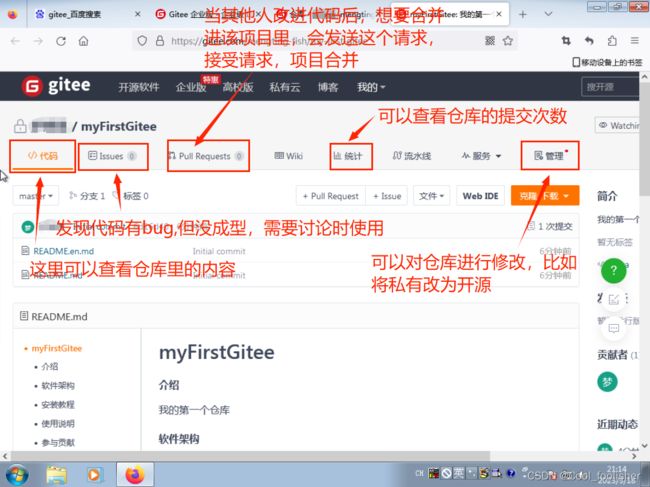This screenshot has height=487, width=650.
Task: Click the browser back arrow
Action: (x=15, y=41)
